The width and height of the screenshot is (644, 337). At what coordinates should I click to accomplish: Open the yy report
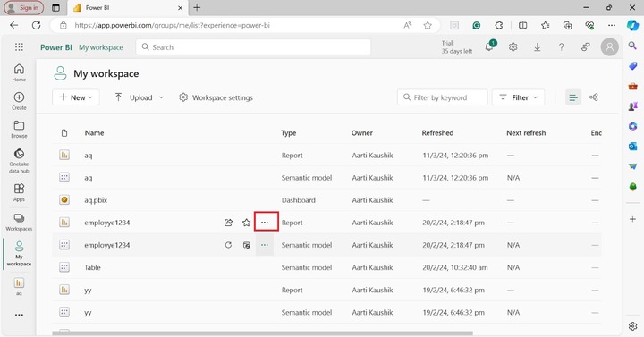pos(88,290)
